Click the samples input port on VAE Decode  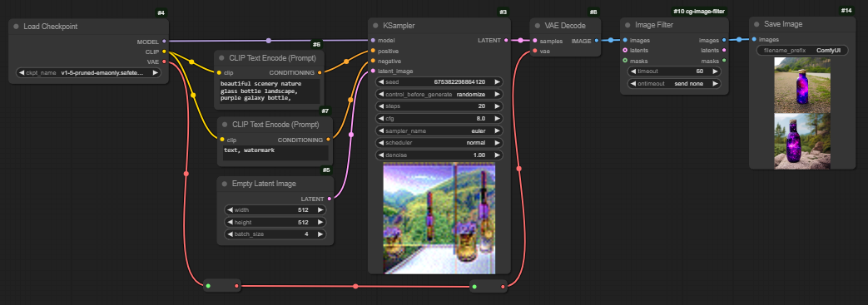(535, 41)
